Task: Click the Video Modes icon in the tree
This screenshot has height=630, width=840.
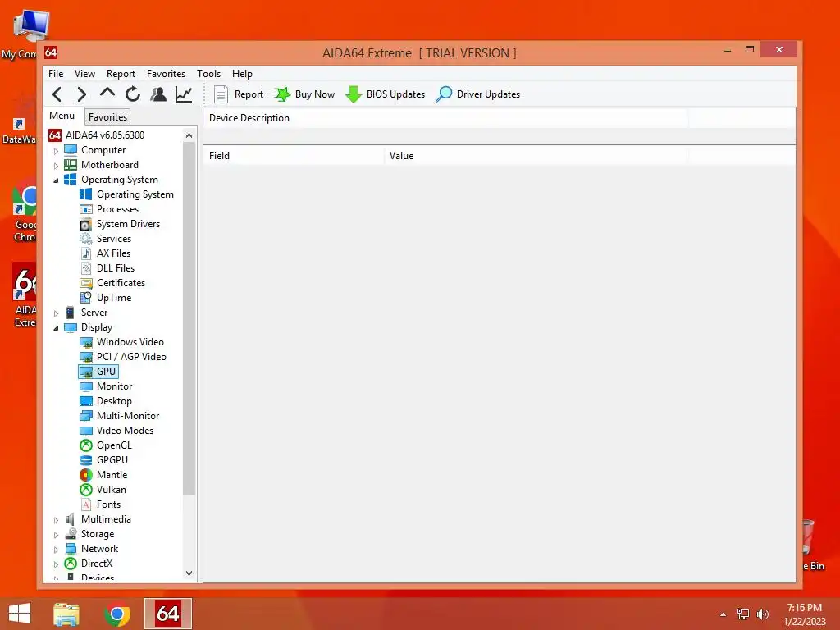Action: (x=85, y=431)
